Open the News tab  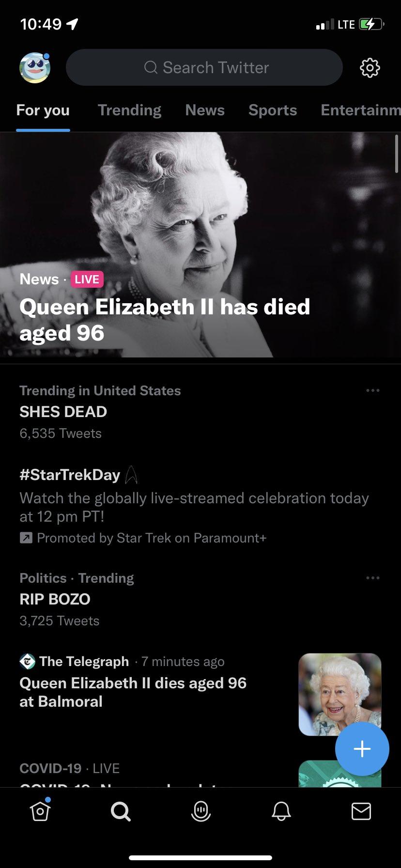pyautogui.click(x=204, y=110)
